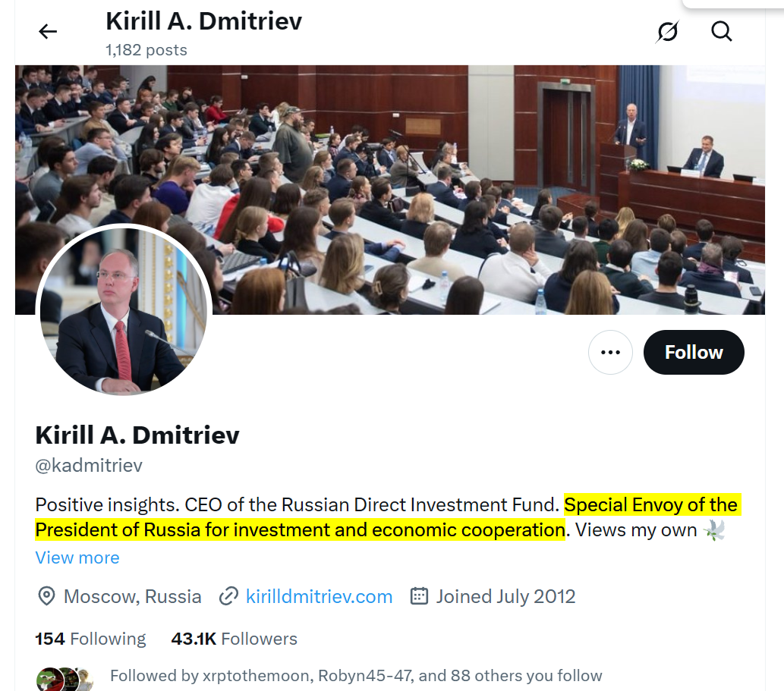This screenshot has height=691, width=784.
Task: Search posts with magnifier icon
Action: pos(722,31)
